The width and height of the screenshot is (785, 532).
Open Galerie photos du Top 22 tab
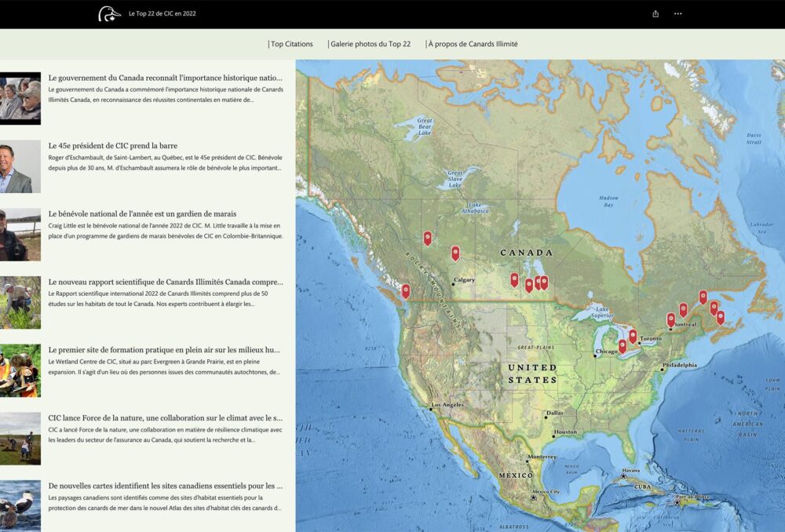[x=370, y=44]
